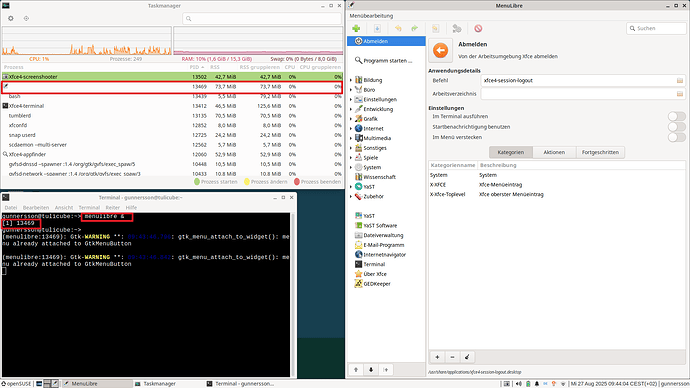690x388 pixels.
Task: Open the Bearbeiten menu in Terminal
Action: pyautogui.click(x=36, y=207)
